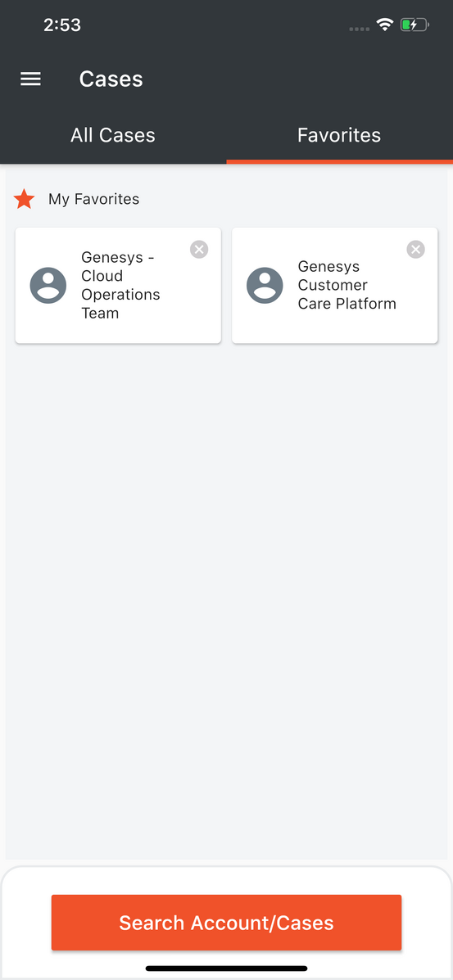Click the Search Account/Cases button
Viewport: 453px width, 980px height.
pos(226,923)
